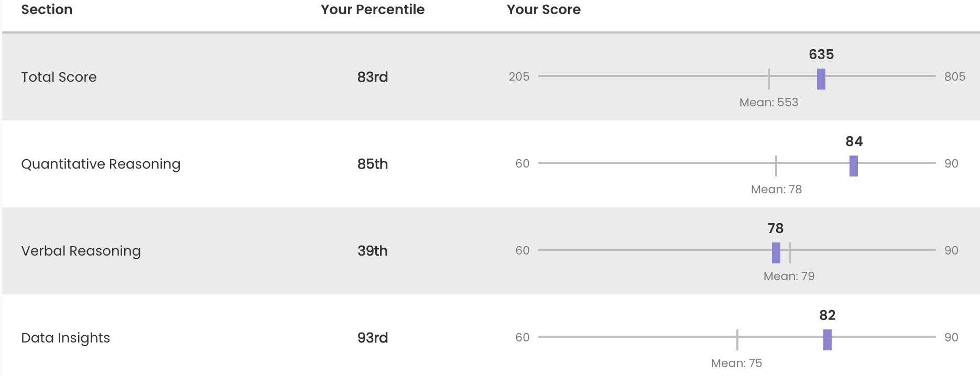The height and width of the screenshot is (376, 980).
Task: Click the "Your Percentile" column header
Action: coord(373,9)
